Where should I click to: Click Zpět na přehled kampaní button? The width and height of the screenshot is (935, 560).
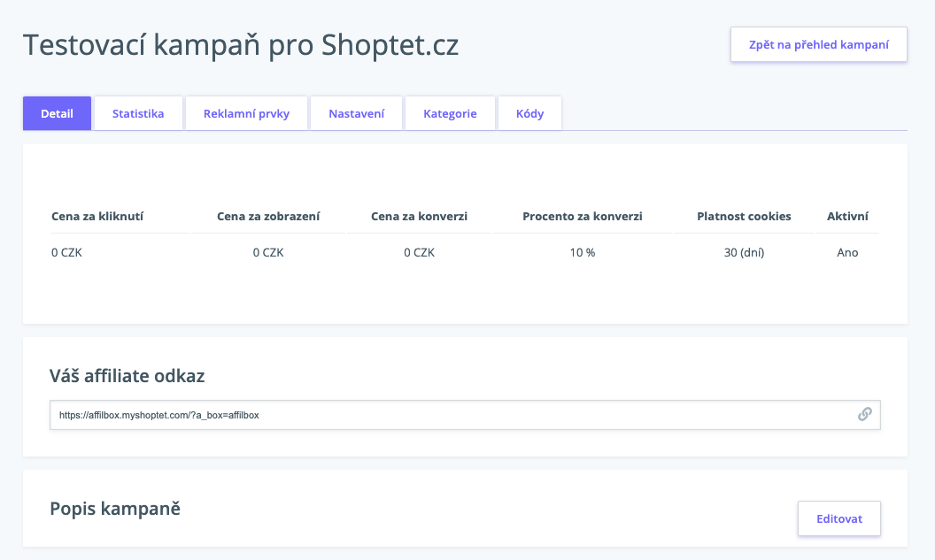coord(819,45)
